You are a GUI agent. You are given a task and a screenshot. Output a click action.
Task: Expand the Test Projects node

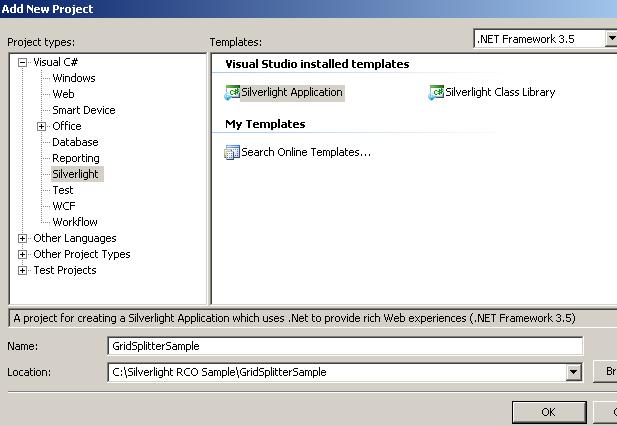22,271
